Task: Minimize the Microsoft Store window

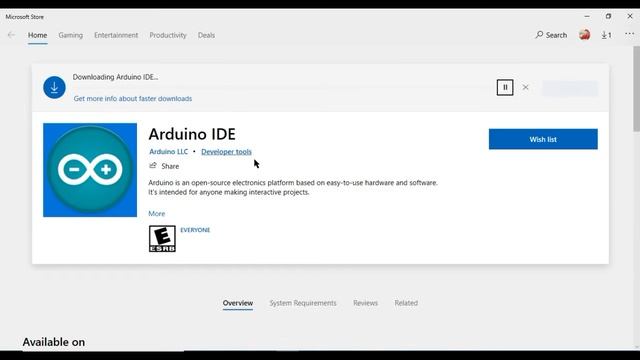Action: tap(587, 16)
